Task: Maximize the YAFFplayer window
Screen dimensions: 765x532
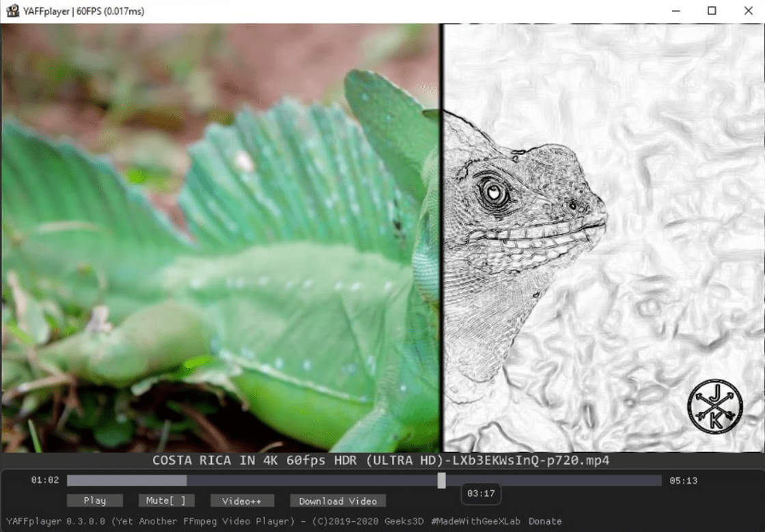Action: 712,11
